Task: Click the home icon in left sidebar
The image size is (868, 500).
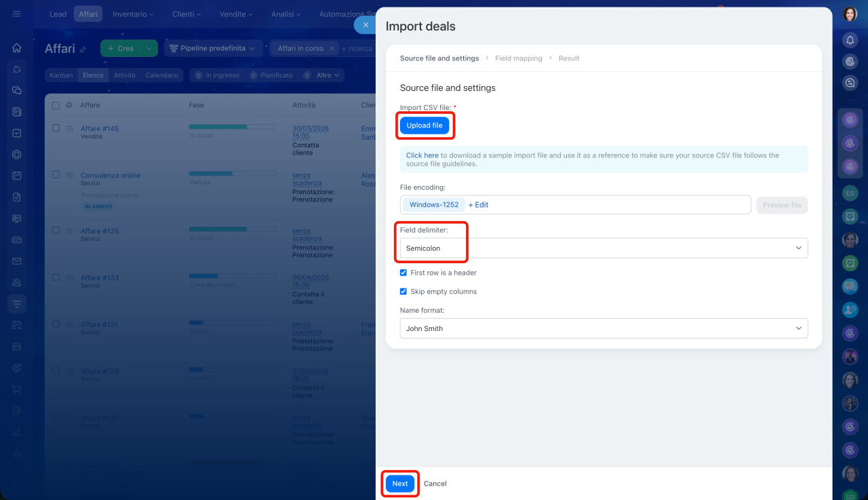Action: click(x=17, y=48)
